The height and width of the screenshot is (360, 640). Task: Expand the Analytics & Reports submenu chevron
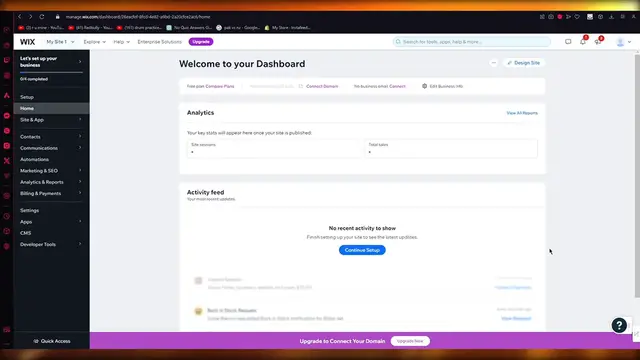pos(80,182)
